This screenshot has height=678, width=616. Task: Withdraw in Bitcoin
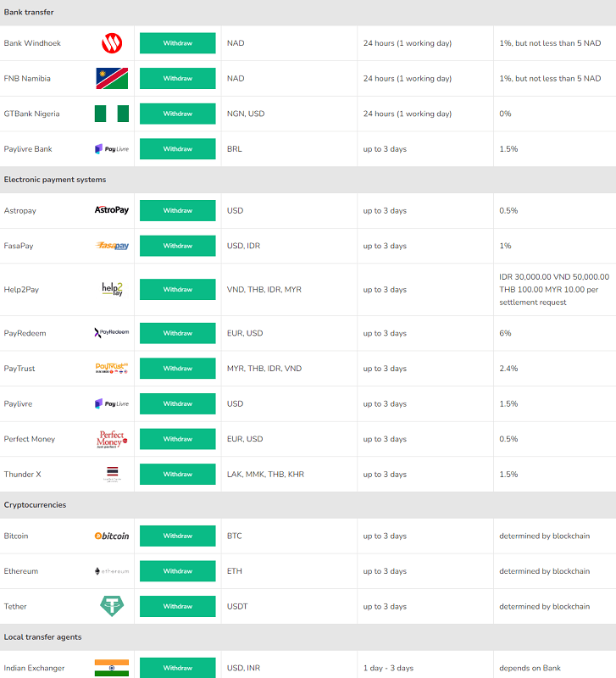point(178,536)
